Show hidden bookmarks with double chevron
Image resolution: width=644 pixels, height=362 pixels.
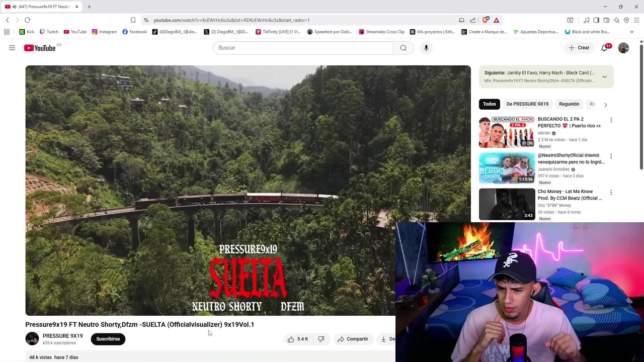click(x=631, y=32)
